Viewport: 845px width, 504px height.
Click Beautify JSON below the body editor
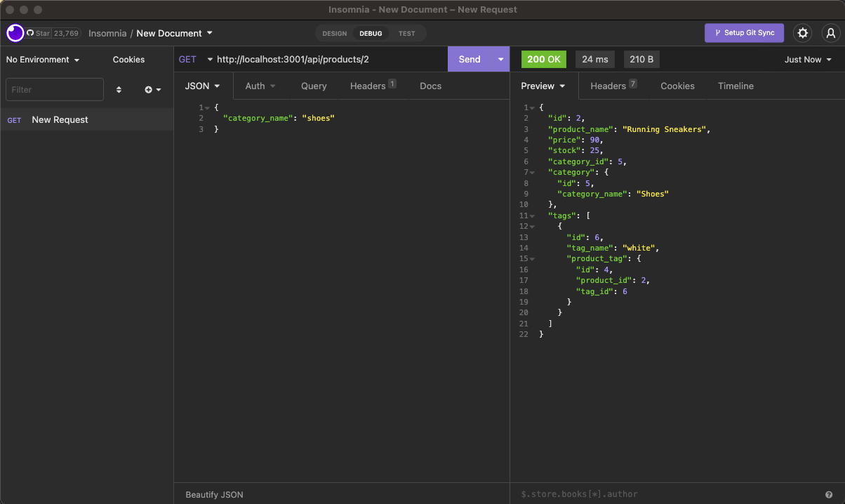(x=213, y=495)
